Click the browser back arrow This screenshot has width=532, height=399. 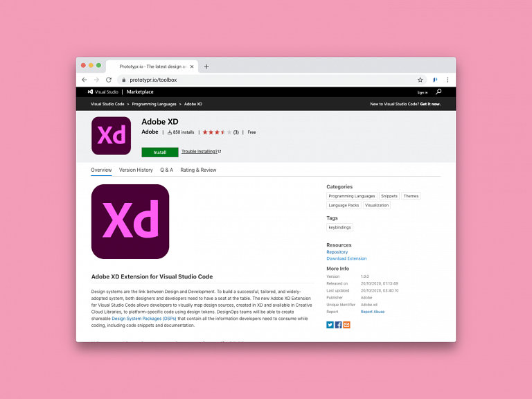(85, 80)
